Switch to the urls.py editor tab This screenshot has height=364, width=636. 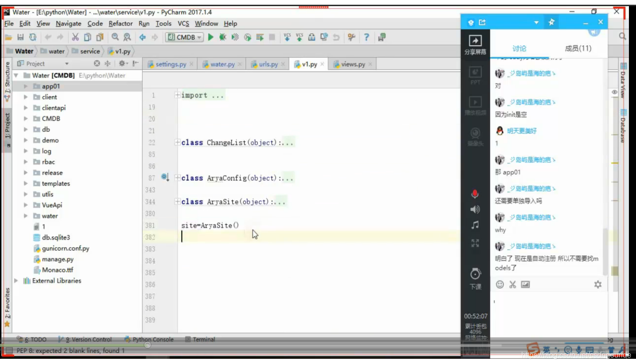pyautogui.click(x=268, y=64)
